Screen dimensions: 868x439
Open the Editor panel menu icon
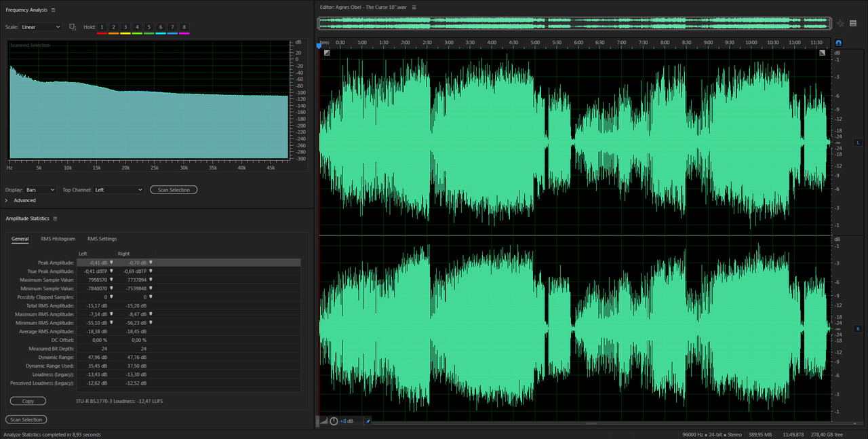click(414, 7)
